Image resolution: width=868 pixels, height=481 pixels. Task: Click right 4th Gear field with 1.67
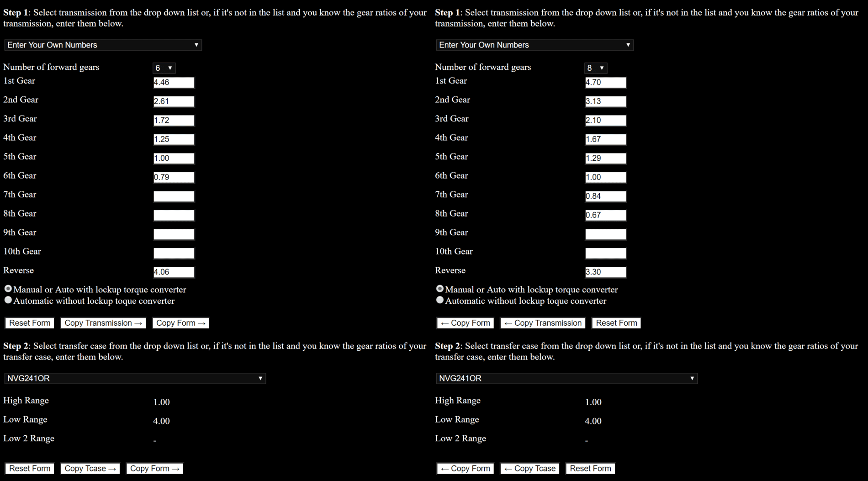[605, 139]
